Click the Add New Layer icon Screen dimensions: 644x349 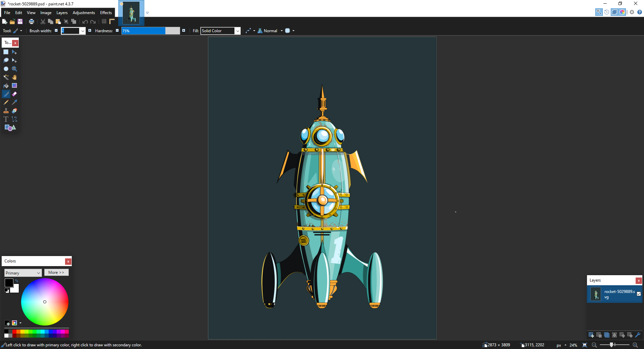pyautogui.click(x=591, y=335)
